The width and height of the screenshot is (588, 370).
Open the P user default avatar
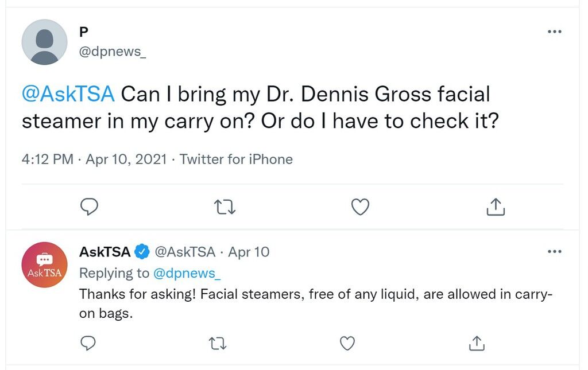pyautogui.click(x=45, y=42)
